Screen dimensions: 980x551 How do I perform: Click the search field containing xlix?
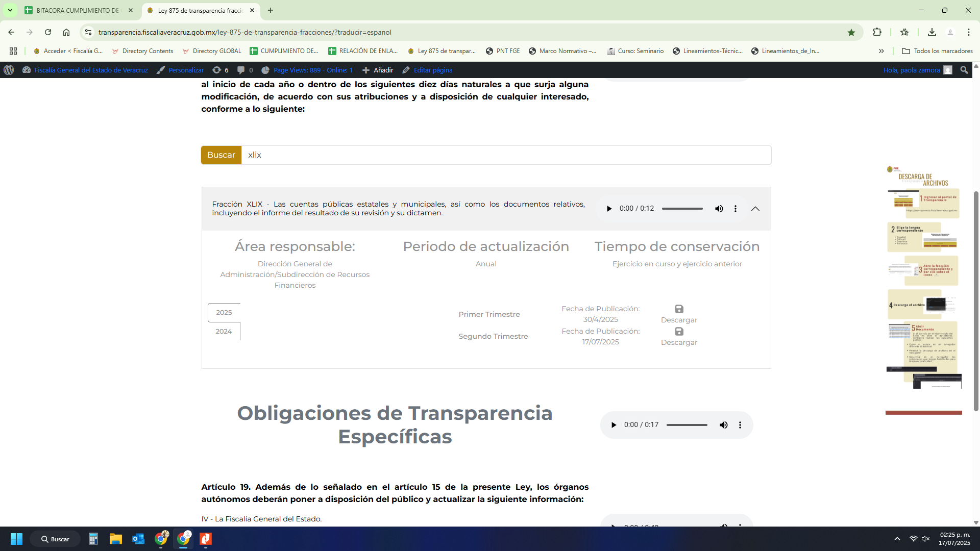click(x=505, y=155)
